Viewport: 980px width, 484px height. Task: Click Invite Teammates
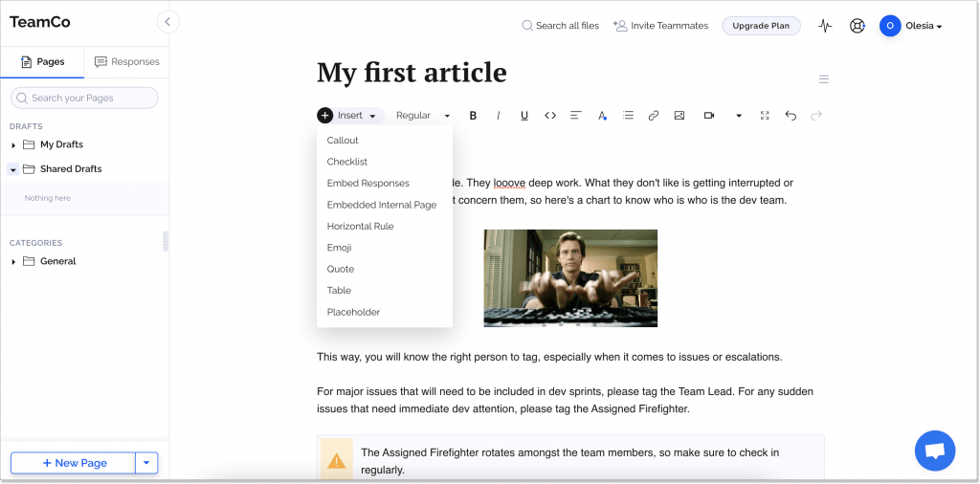pos(660,26)
